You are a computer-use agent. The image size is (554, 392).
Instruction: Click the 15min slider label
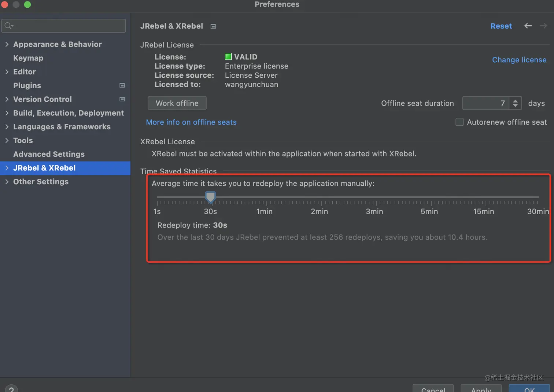pos(483,211)
